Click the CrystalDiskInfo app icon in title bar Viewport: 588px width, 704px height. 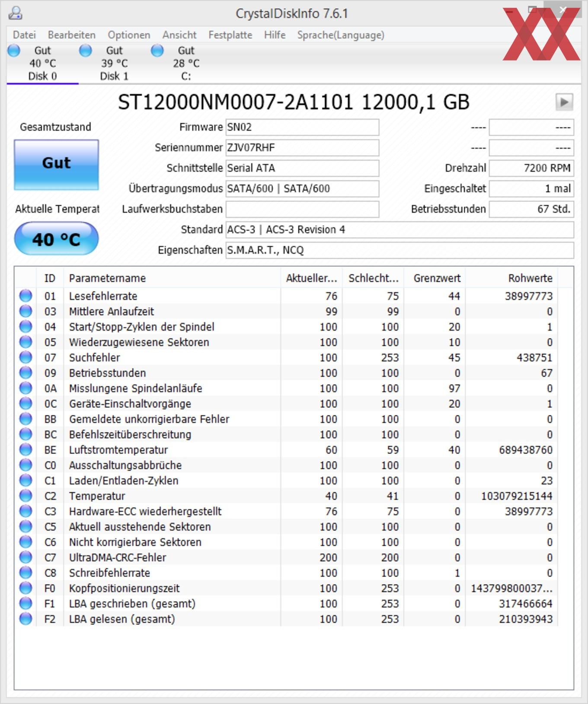click(16, 13)
